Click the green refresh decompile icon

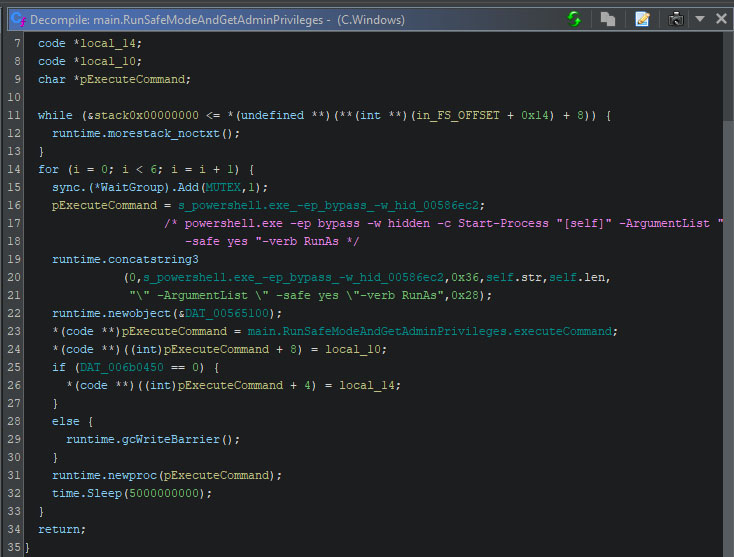574,19
